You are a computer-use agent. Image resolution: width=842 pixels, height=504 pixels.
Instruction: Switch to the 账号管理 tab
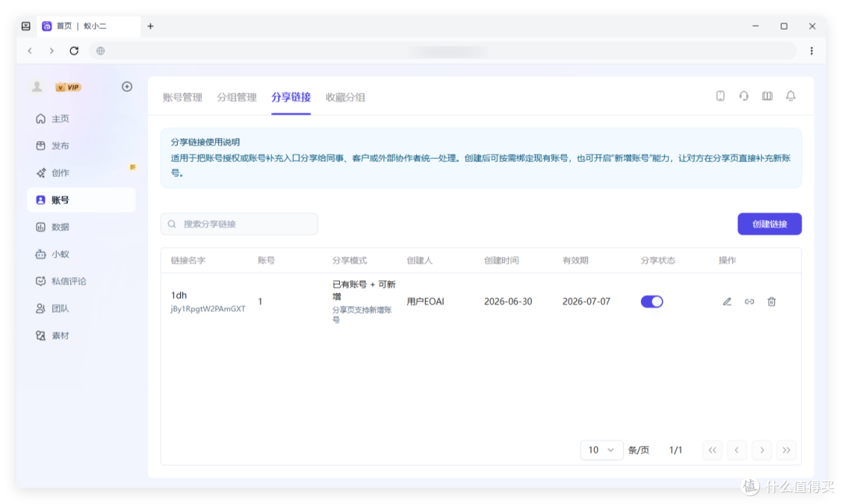pyautogui.click(x=182, y=97)
